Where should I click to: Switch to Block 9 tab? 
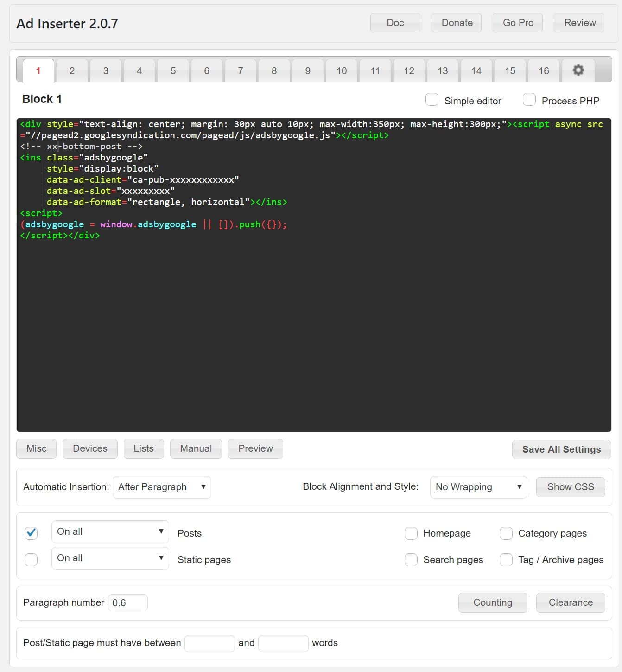[x=307, y=70]
